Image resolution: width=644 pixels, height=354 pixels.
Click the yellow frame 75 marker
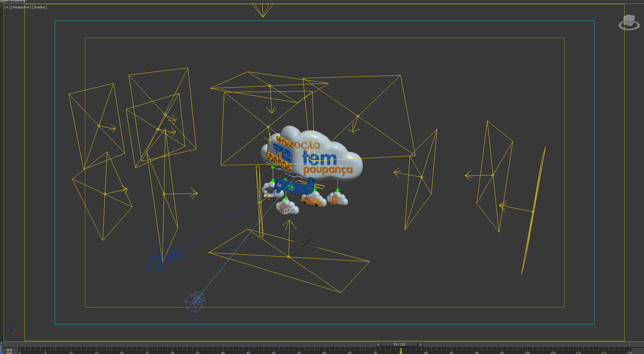pyautogui.click(x=400, y=351)
